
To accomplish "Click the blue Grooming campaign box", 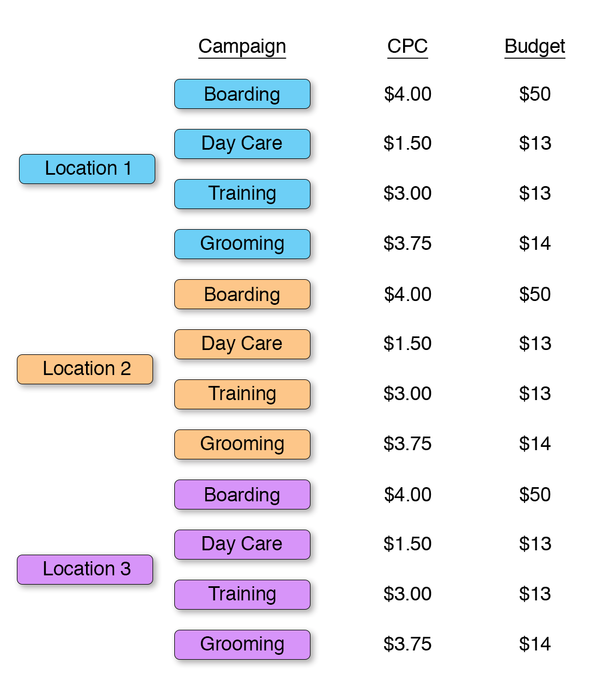I will [242, 244].
